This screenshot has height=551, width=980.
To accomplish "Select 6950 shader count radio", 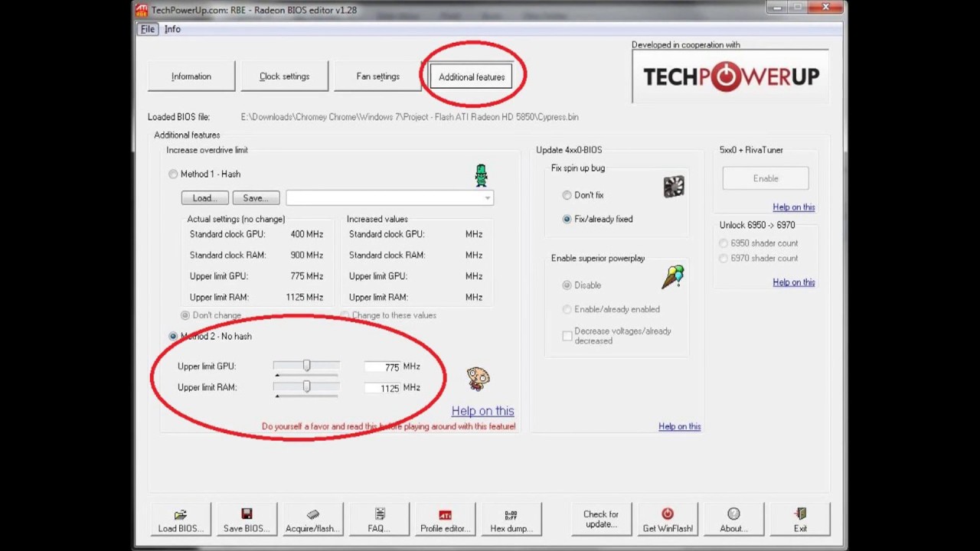I will pos(724,243).
